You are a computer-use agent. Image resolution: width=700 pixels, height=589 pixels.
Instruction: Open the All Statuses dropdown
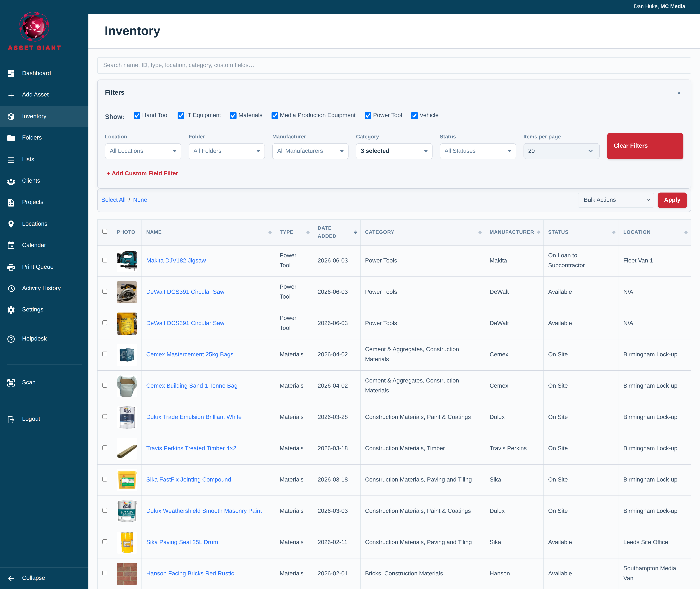(x=478, y=151)
